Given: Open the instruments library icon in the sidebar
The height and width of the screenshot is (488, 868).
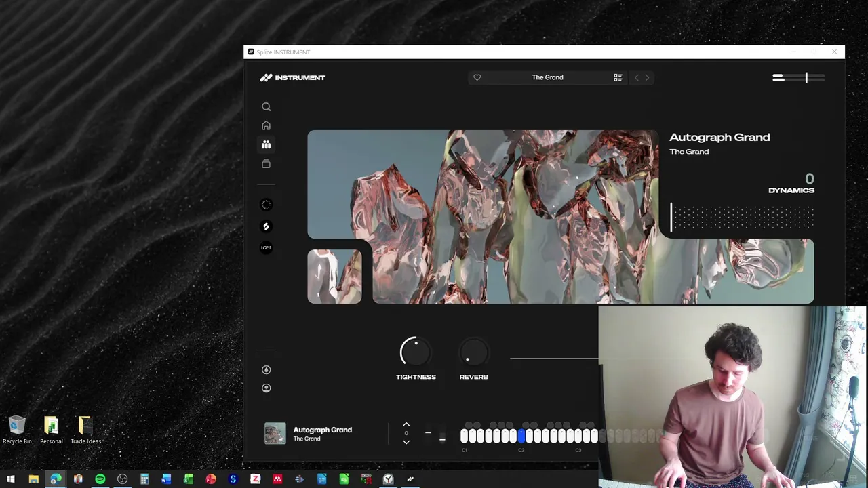Looking at the screenshot, I should pyautogui.click(x=266, y=144).
